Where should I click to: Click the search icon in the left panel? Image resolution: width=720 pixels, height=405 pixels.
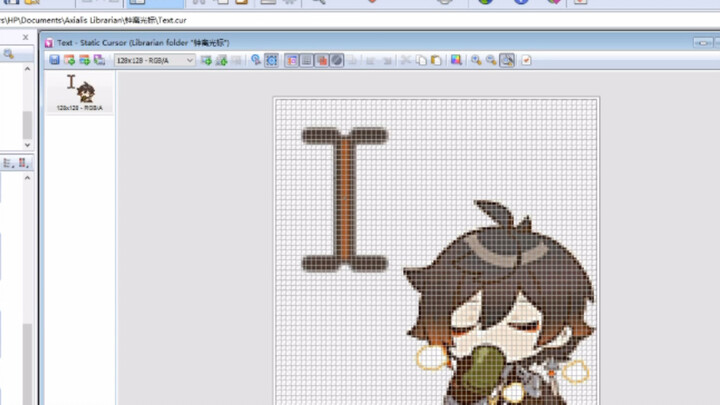coord(9,54)
